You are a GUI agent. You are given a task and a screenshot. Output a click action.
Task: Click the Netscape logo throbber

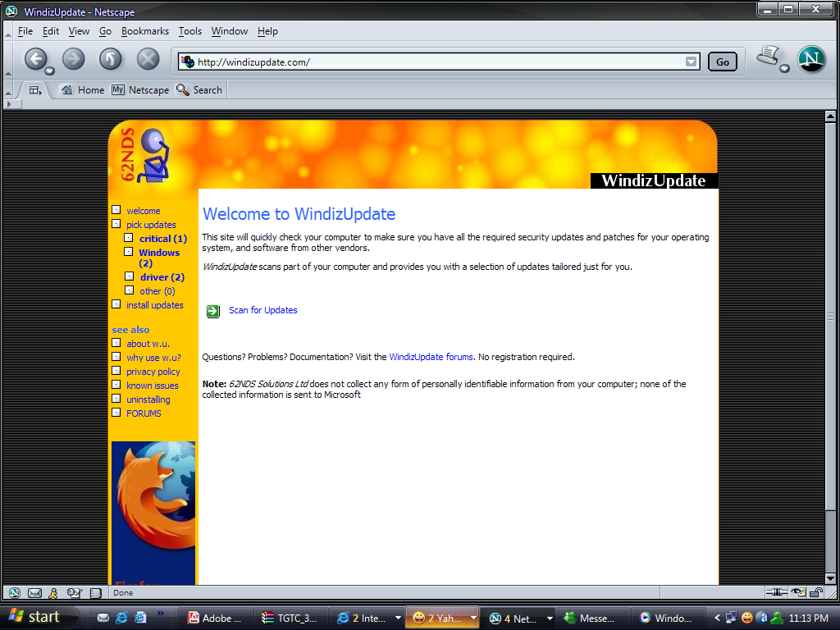click(811, 59)
